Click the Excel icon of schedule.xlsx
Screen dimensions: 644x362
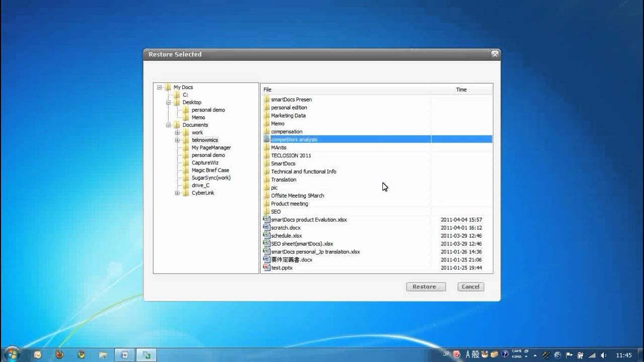(x=267, y=235)
